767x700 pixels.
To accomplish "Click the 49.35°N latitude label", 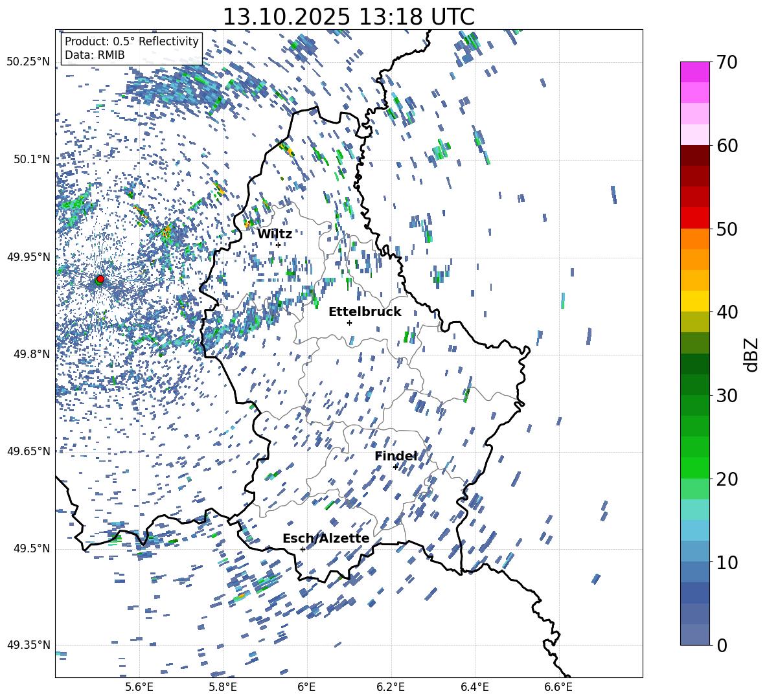I will pos(29,645).
